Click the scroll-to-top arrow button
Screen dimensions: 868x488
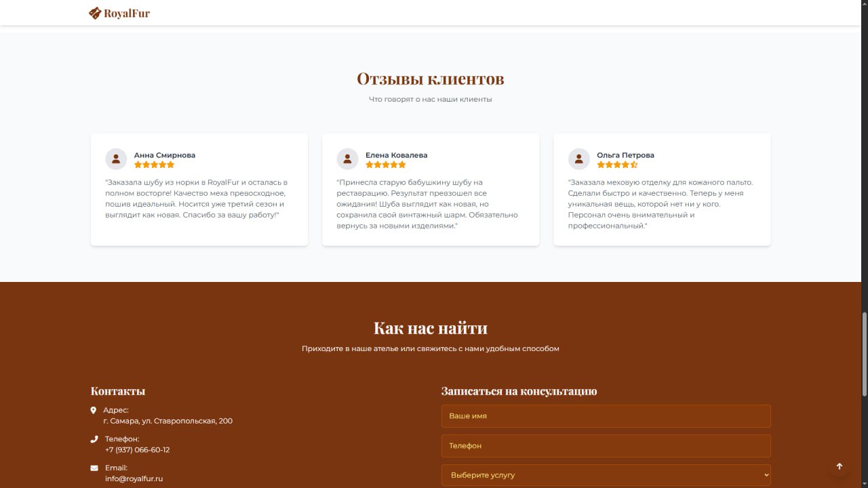(x=839, y=466)
